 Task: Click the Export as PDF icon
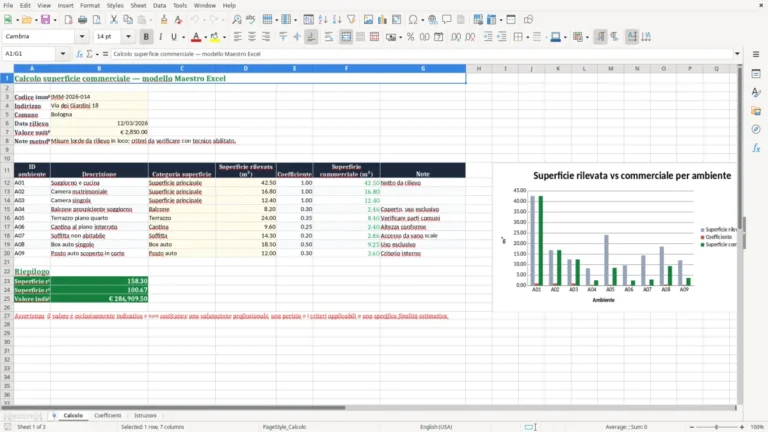click(68, 20)
